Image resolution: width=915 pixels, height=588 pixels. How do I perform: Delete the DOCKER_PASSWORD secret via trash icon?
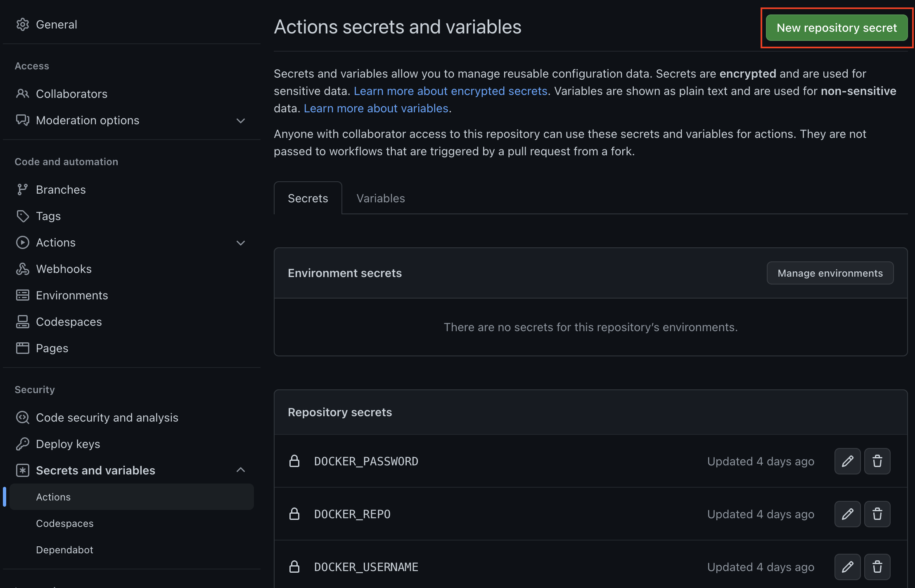877,461
